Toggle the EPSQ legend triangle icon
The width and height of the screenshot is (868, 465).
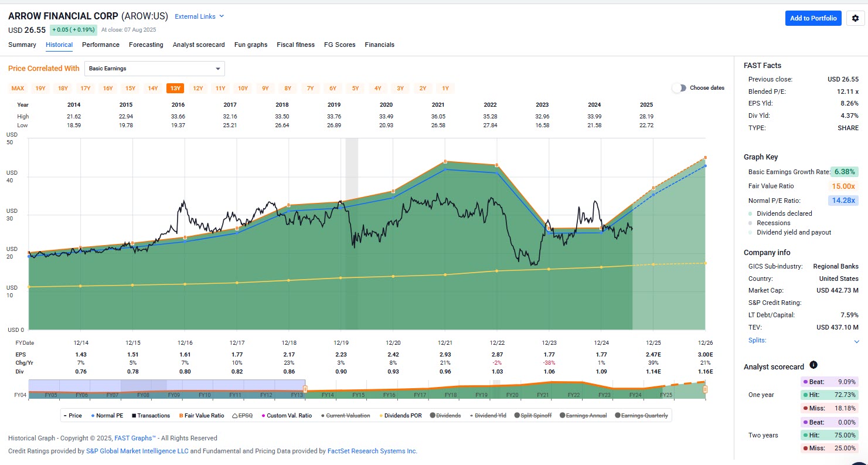[x=234, y=415]
